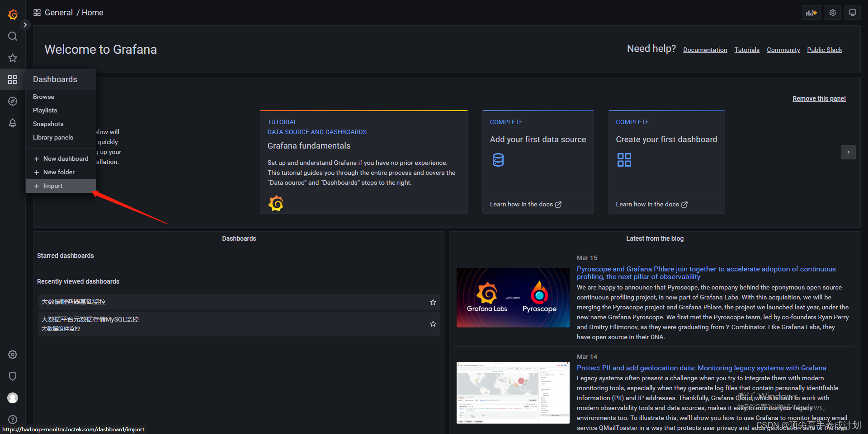Open the Configuration gear in sidebar
Image resolution: width=868 pixels, height=434 pixels.
tap(13, 355)
